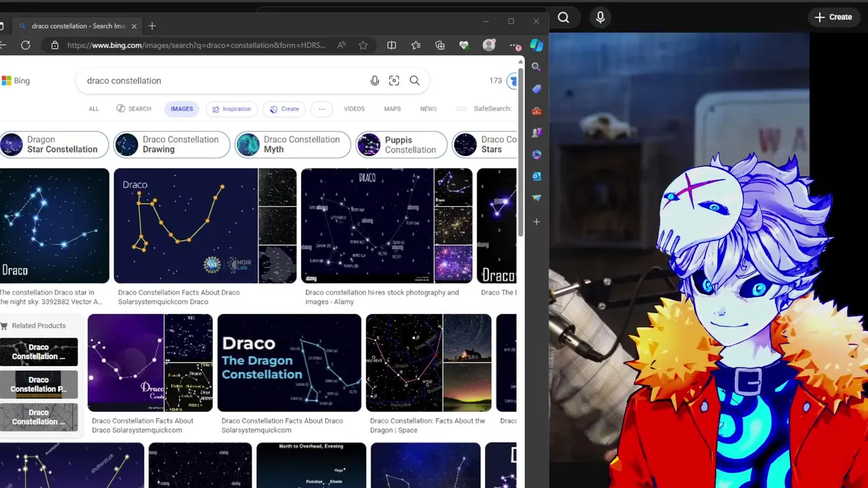
Task: Open the Create tab on Bing
Action: [x=284, y=109]
